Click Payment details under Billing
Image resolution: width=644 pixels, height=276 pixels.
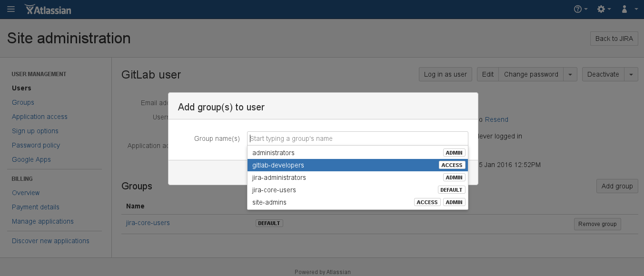[x=35, y=207]
